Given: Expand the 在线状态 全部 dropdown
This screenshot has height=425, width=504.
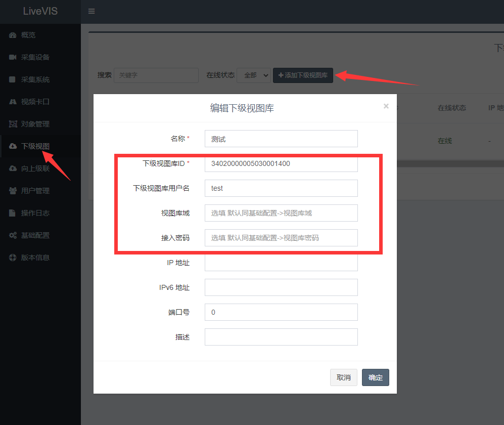Looking at the screenshot, I should [254, 75].
